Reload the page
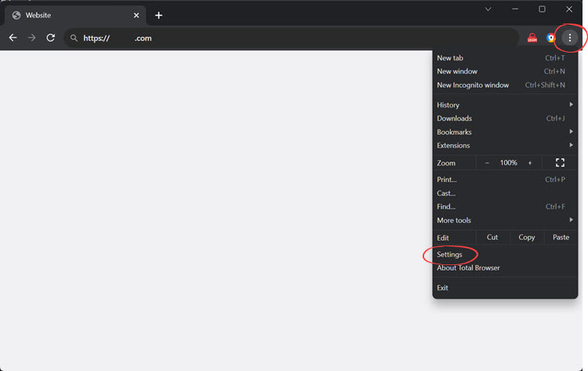 point(51,38)
